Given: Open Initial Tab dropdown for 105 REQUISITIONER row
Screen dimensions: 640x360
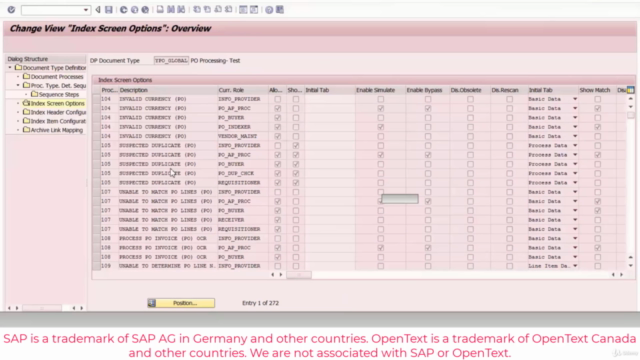Looking at the screenshot, I should point(575,182).
